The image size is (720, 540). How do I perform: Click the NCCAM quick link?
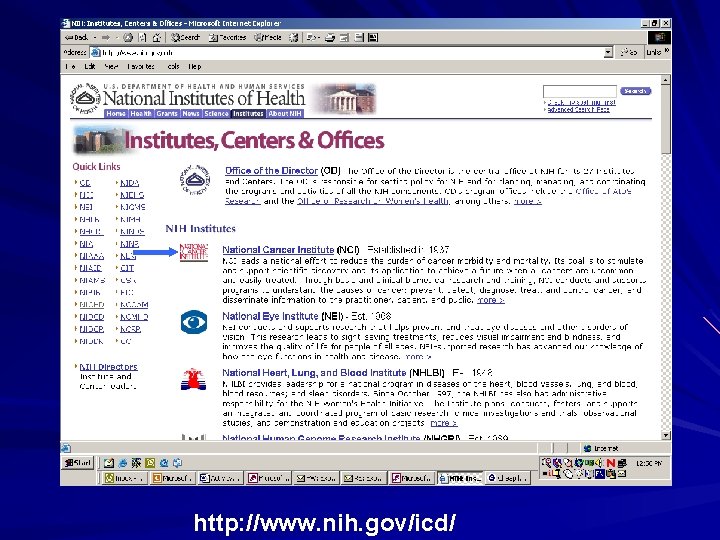(x=134, y=305)
